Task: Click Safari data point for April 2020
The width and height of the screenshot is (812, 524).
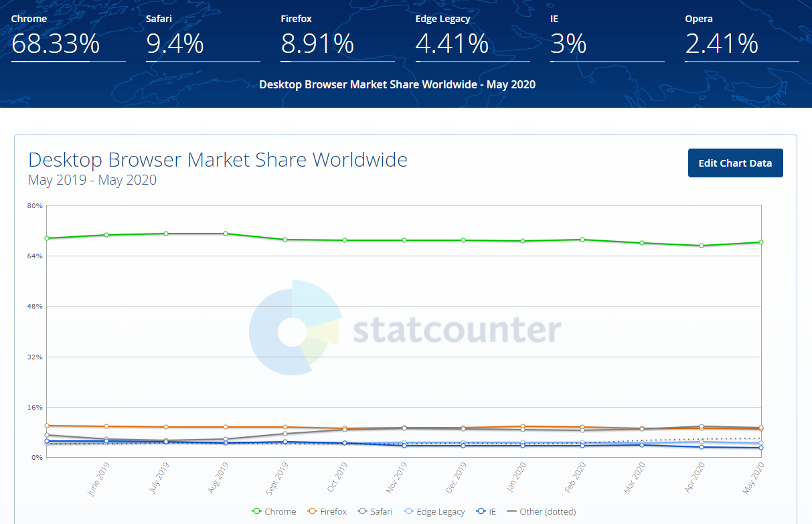Action: (702, 426)
